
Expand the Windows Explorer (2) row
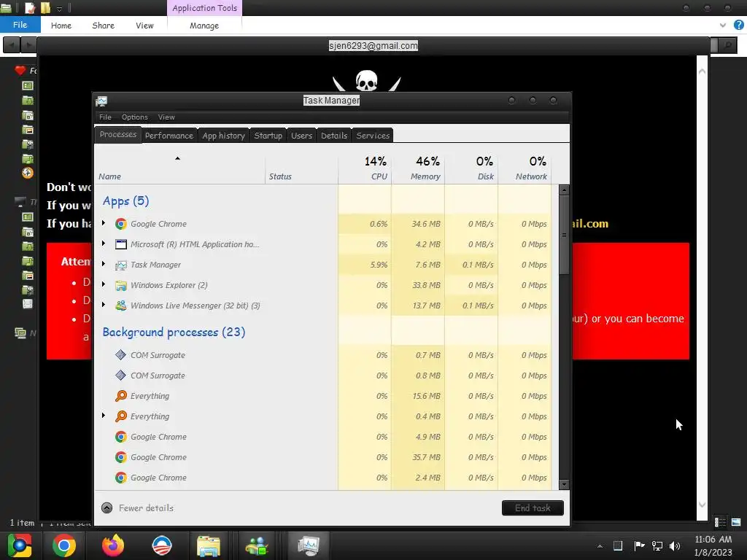(x=104, y=284)
